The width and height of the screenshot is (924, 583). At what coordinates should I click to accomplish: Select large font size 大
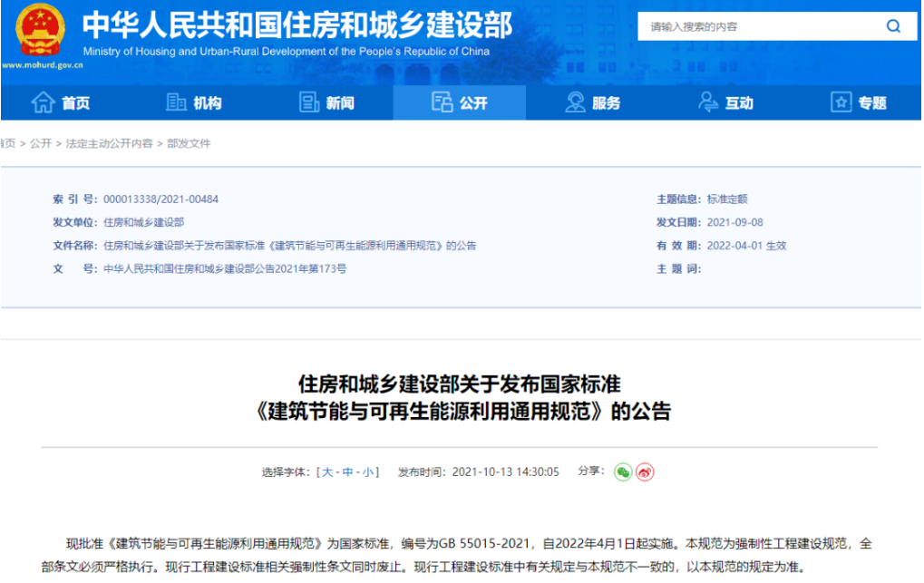tap(327, 472)
